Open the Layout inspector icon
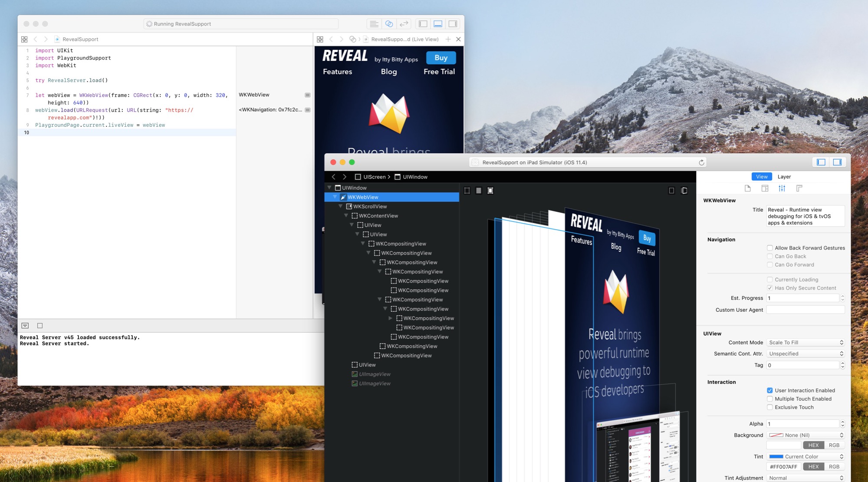The width and height of the screenshot is (868, 482). pos(765,188)
